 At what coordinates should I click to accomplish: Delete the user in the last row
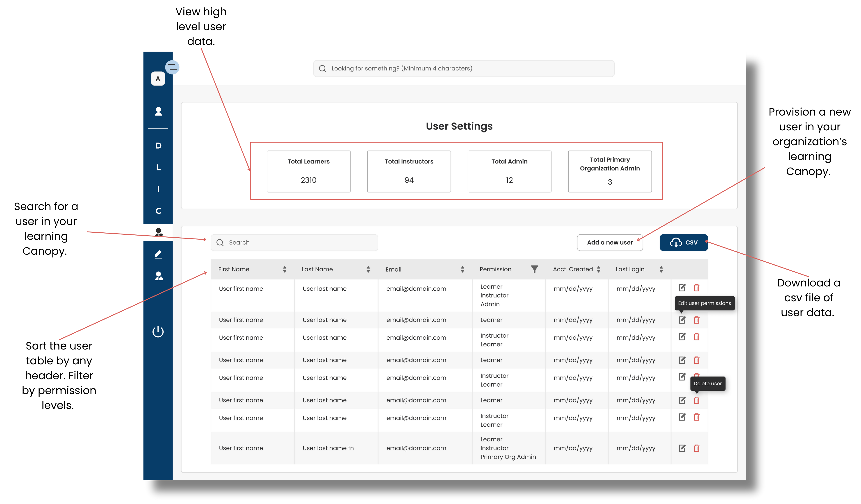tap(696, 448)
